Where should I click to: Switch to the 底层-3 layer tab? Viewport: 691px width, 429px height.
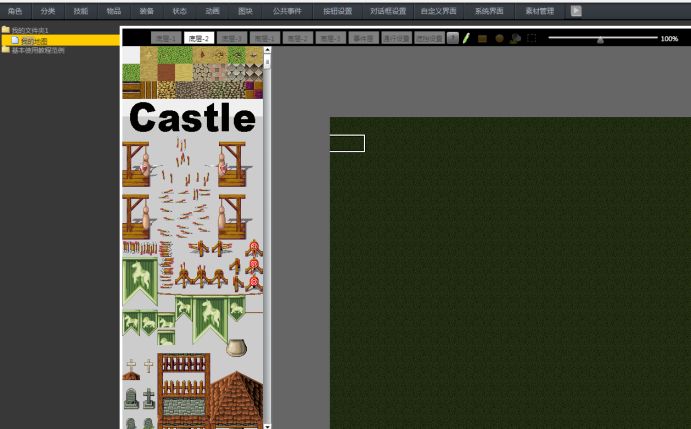tap(232, 38)
